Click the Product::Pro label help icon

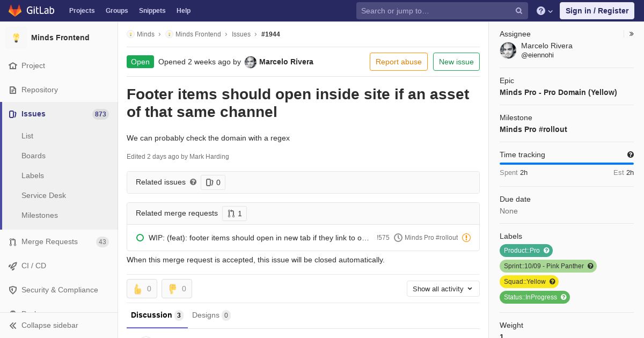tap(546, 251)
